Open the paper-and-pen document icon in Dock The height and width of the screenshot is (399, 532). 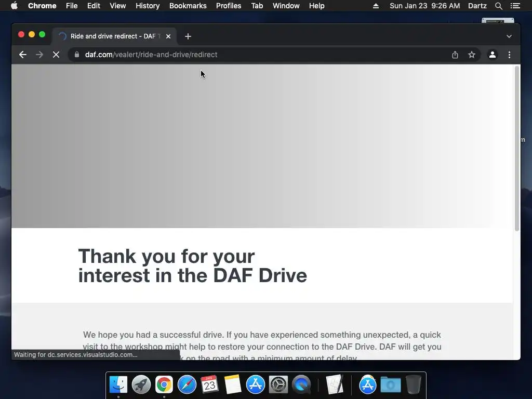coord(335,385)
